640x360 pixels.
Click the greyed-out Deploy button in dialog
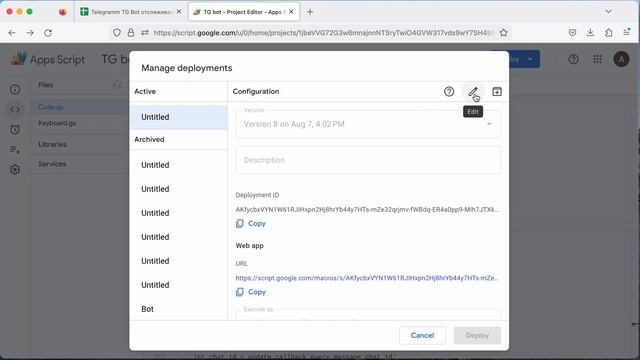[477, 336]
